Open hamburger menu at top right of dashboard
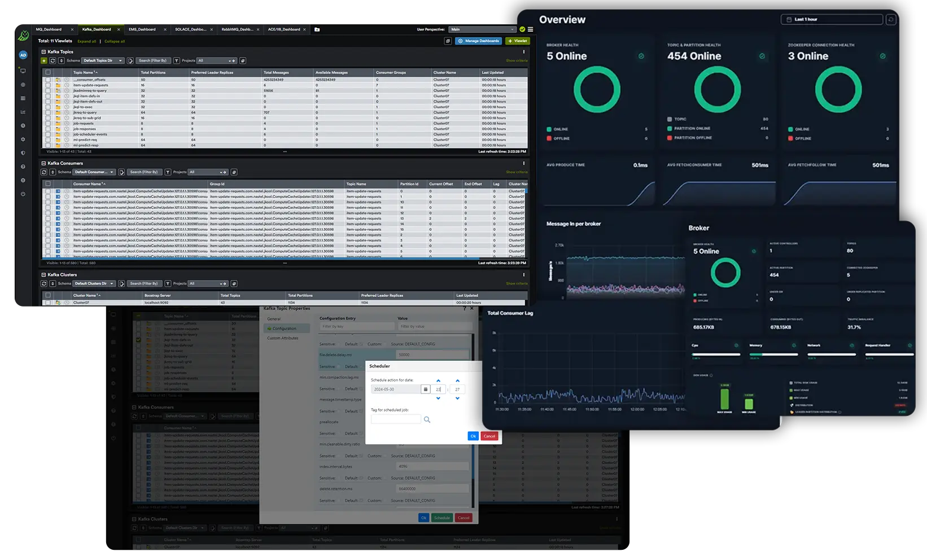The image size is (927, 560). 530,29
